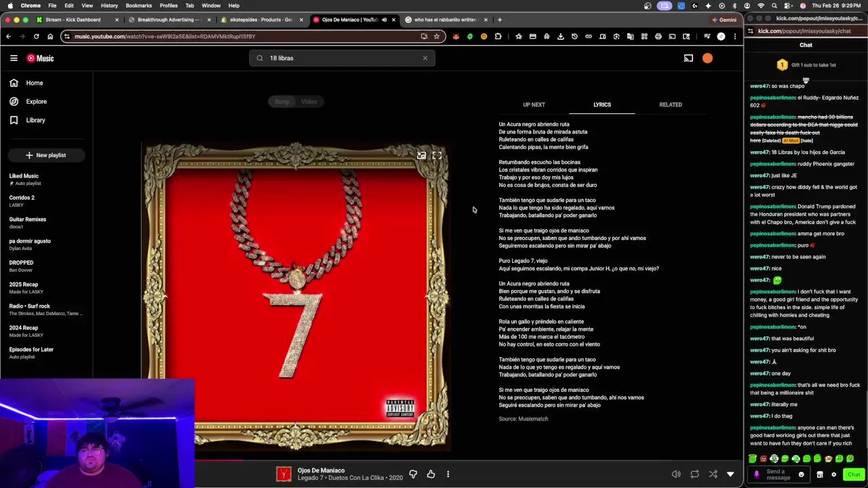The image size is (868, 488).
Task: Click the album thumbnail in the player bar
Action: tap(283, 474)
